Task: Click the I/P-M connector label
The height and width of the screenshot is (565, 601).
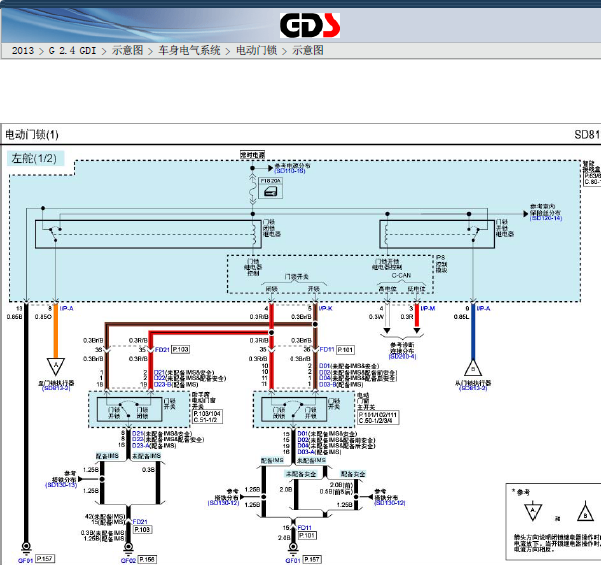Action: tap(428, 308)
